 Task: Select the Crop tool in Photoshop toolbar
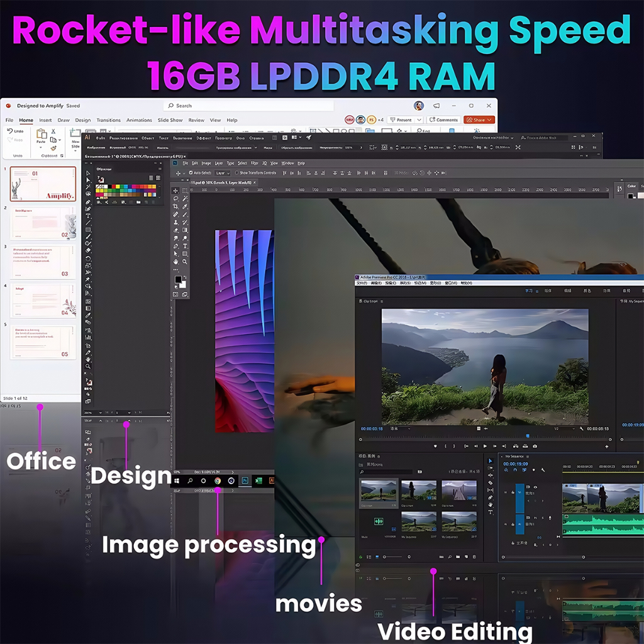click(175, 207)
